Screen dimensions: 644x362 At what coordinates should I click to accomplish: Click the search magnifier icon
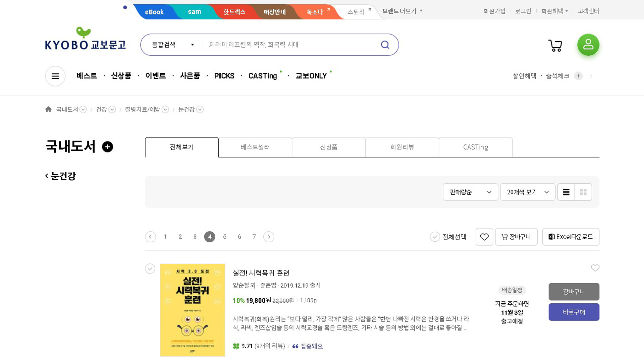[385, 45]
